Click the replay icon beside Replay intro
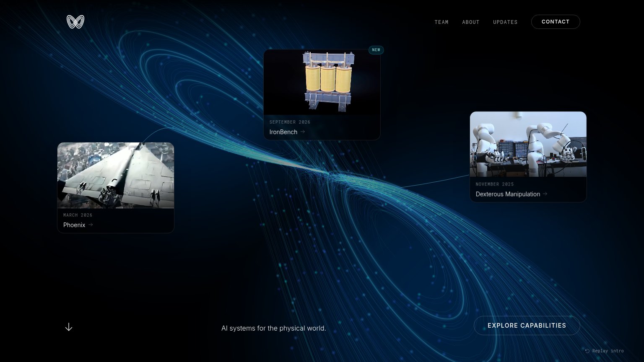This screenshot has height=362, width=644. point(587,351)
